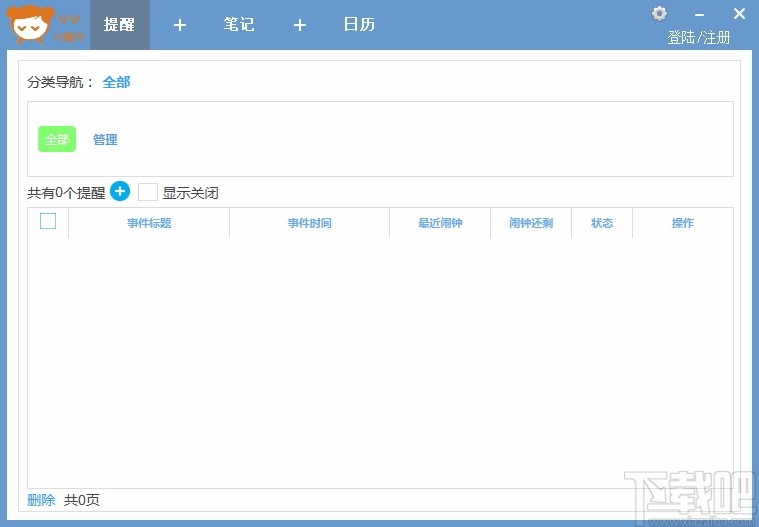Image resolution: width=759 pixels, height=527 pixels.
Task: Sort by the 事件标题 column header
Action: (149, 223)
